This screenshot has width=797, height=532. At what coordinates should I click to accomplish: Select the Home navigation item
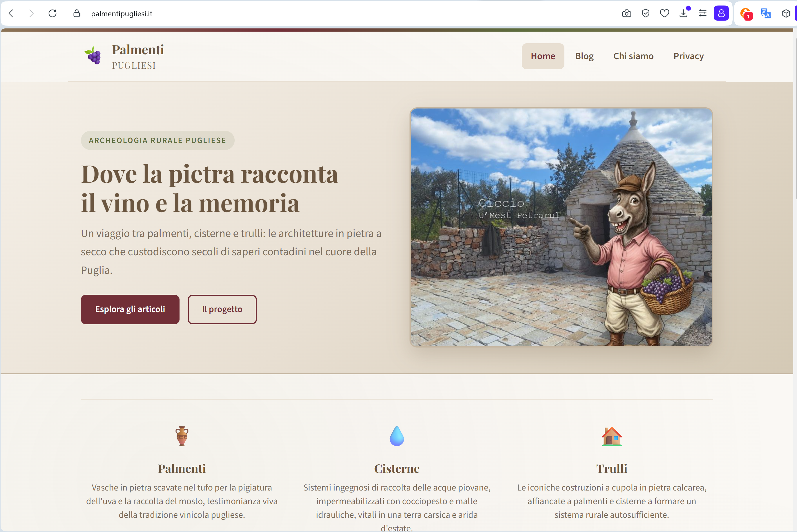[543, 56]
